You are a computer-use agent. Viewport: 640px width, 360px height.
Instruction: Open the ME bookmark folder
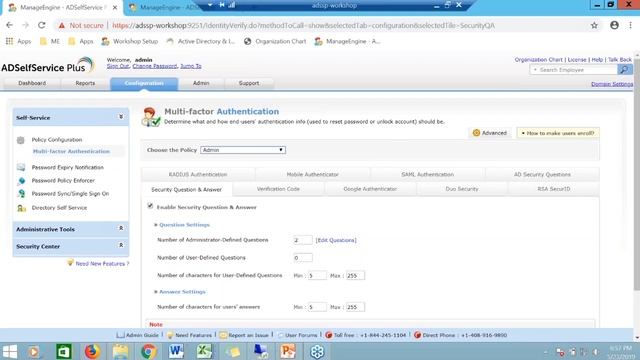pyautogui.click(x=50, y=41)
